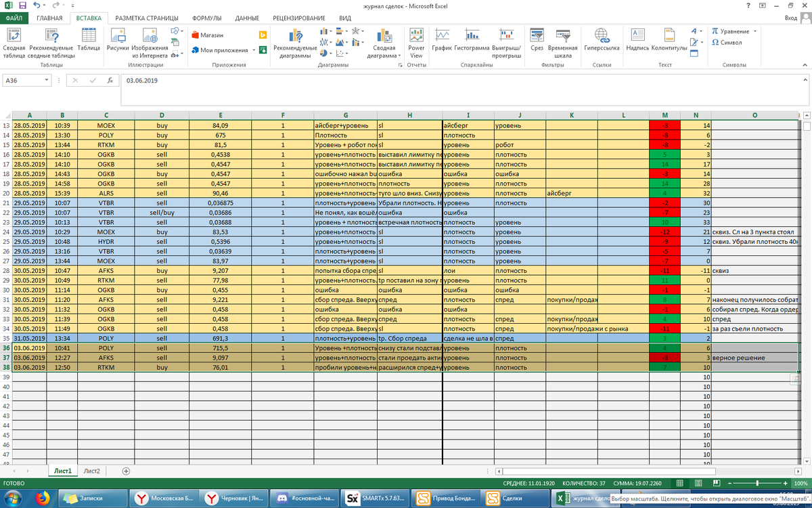Open the ФАЙЛ (File) tab
Viewport: 812px width, 508px height.
(x=16, y=18)
